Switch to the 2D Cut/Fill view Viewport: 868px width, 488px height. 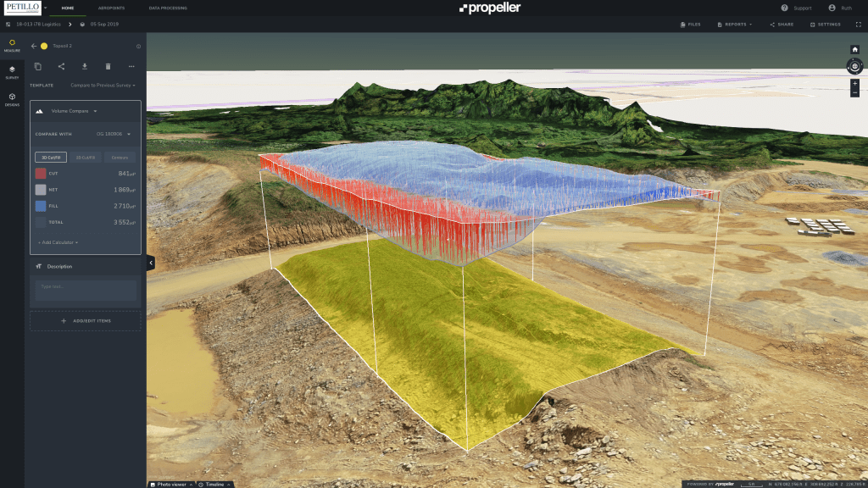pyautogui.click(x=85, y=157)
